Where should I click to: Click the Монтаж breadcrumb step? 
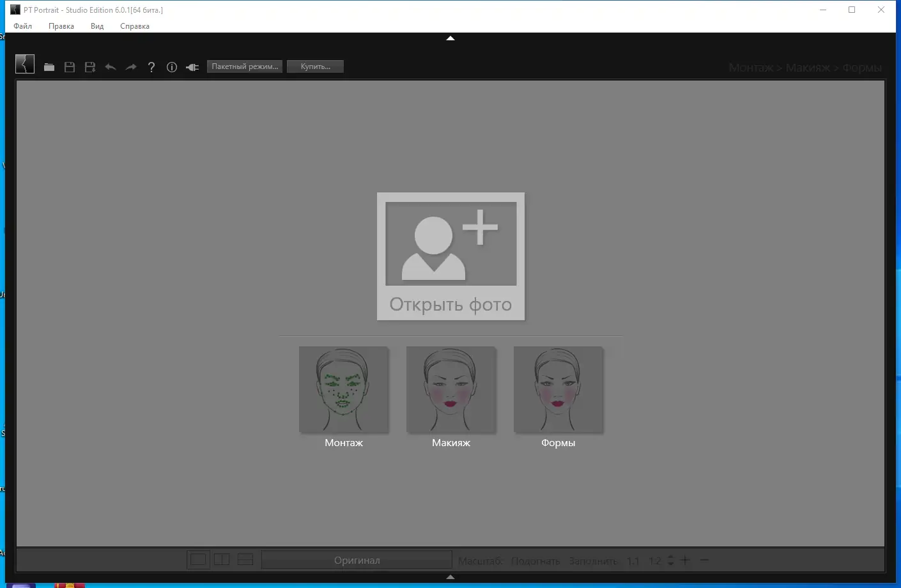pyautogui.click(x=751, y=68)
